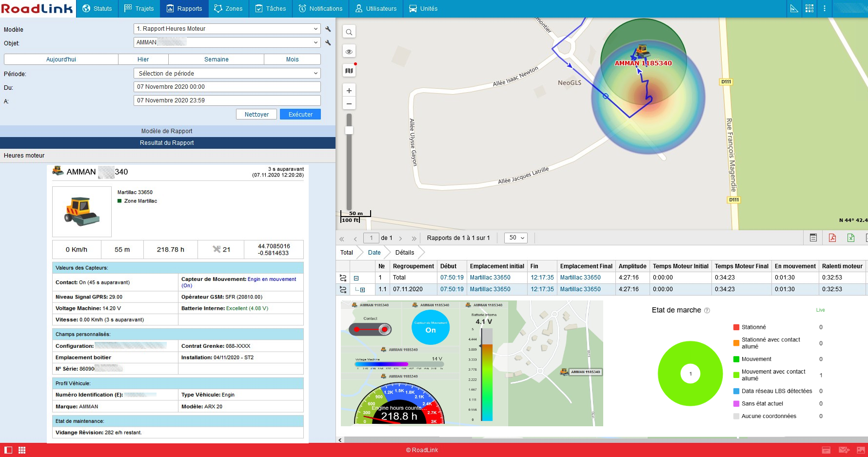Image resolution: width=868 pixels, height=457 pixels.
Task: Click the route icon on the 07.11.2020 row
Action: 343,289
